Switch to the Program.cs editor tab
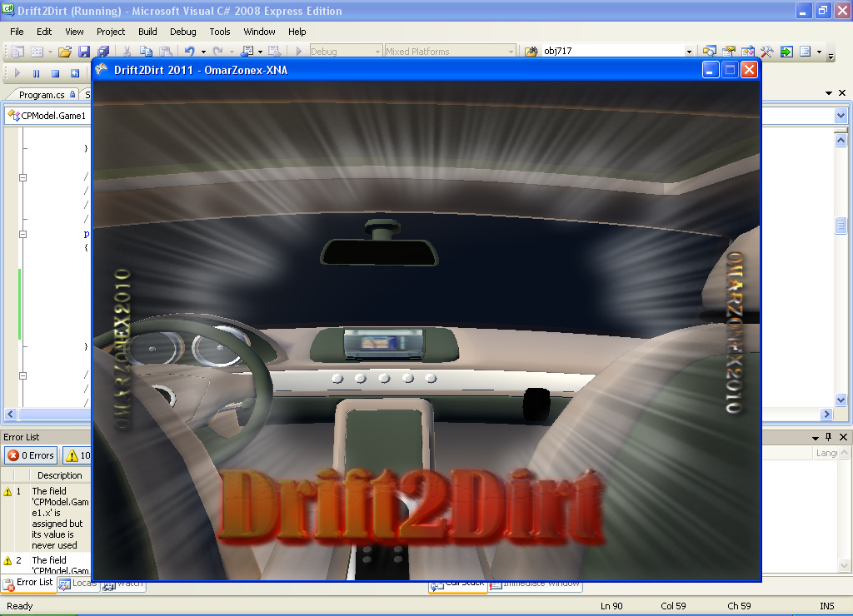This screenshot has height=616, width=853. [x=42, y=95]
